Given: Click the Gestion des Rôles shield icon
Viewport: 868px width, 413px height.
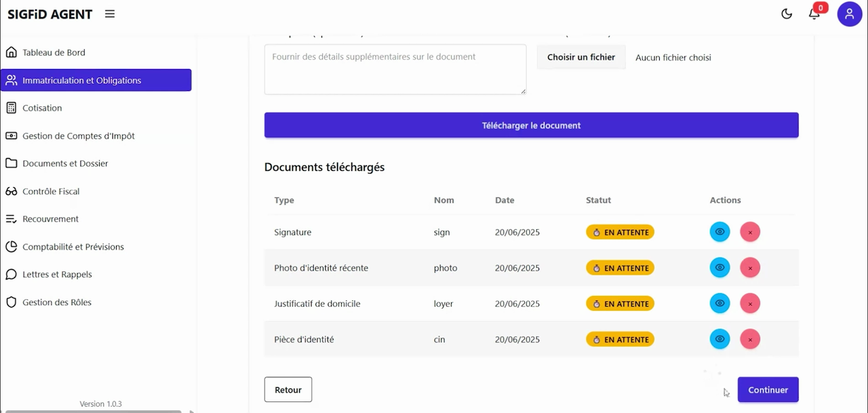Looking at the screenshot, I should click(12, 302).
